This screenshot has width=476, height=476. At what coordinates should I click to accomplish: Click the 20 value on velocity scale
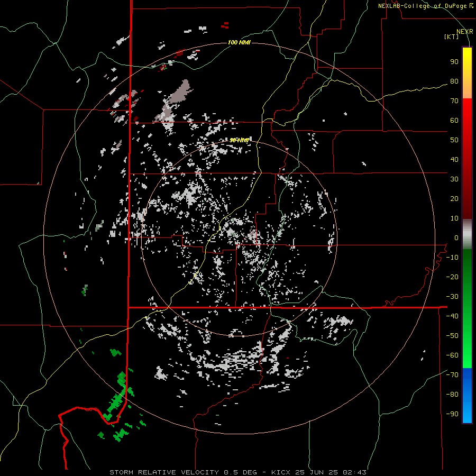click(x=454, y=198)
